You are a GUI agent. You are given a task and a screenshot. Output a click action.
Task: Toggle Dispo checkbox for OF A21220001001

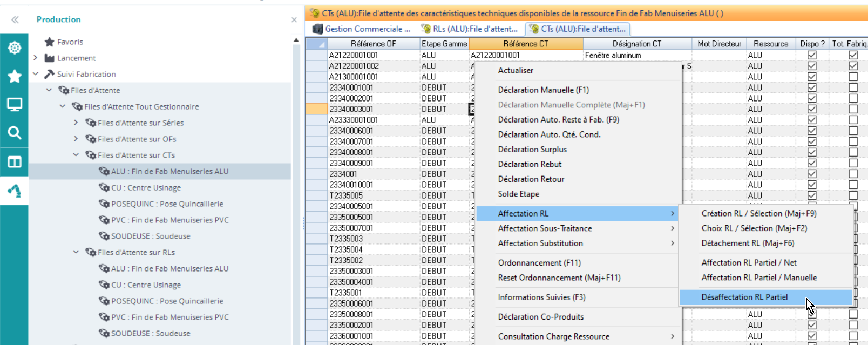[812, 55]
